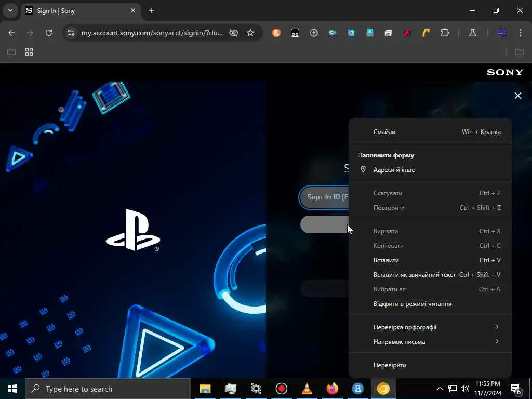Close the Sign In | Sony tab
The height and width of the screenshot is (399, 532).
(x=133, y=10)
